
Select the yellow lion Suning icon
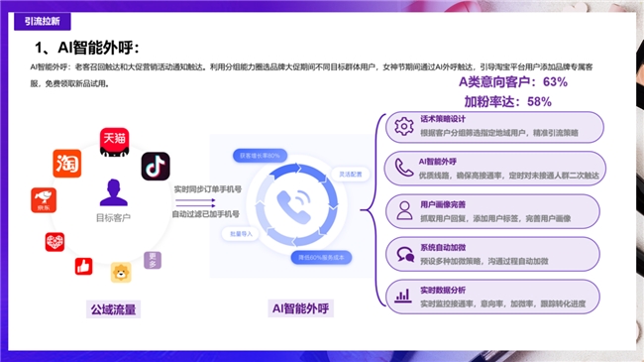click(121, 273)
